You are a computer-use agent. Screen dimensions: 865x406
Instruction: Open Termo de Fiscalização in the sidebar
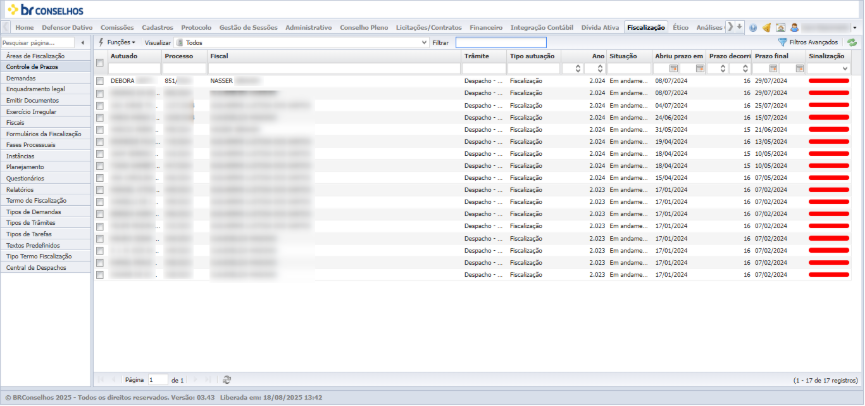45,200
